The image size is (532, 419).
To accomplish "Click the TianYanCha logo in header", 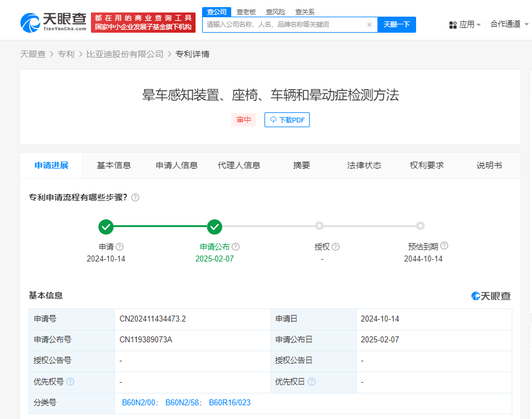I will [x=53, y=23].
